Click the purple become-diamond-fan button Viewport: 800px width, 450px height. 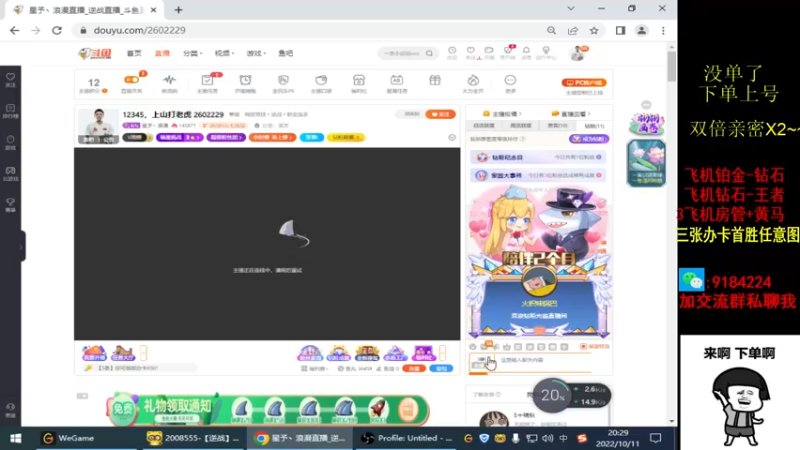(589, 139)
